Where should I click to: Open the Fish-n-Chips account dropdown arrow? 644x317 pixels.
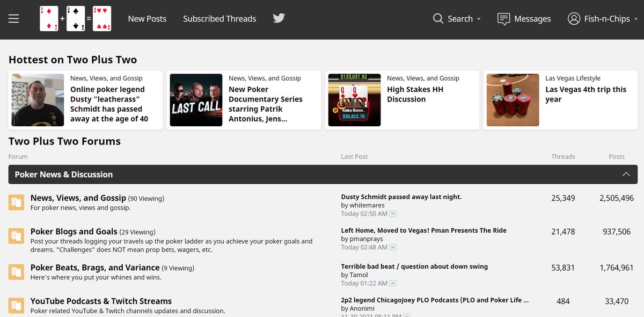point(636,19)
